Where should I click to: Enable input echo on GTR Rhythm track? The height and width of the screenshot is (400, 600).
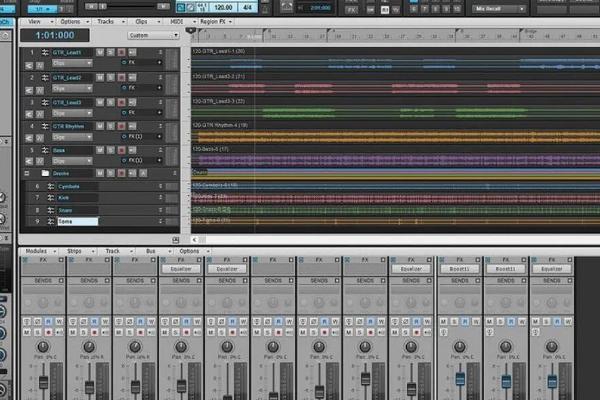click(132, 126)
